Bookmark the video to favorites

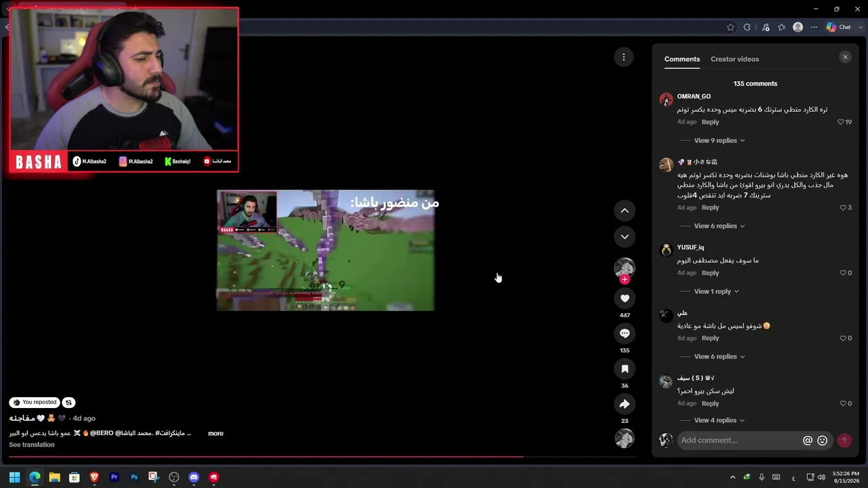tap(625, 369)
